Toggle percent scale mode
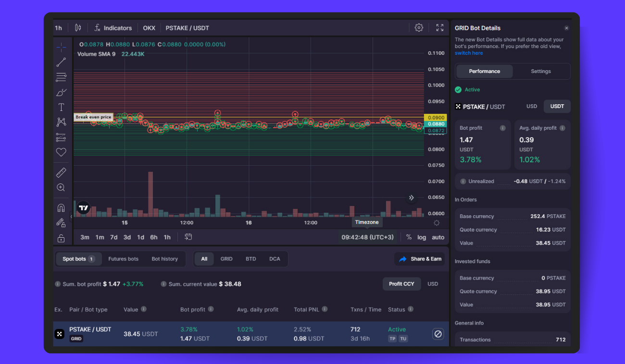 [x=409, y=237]
